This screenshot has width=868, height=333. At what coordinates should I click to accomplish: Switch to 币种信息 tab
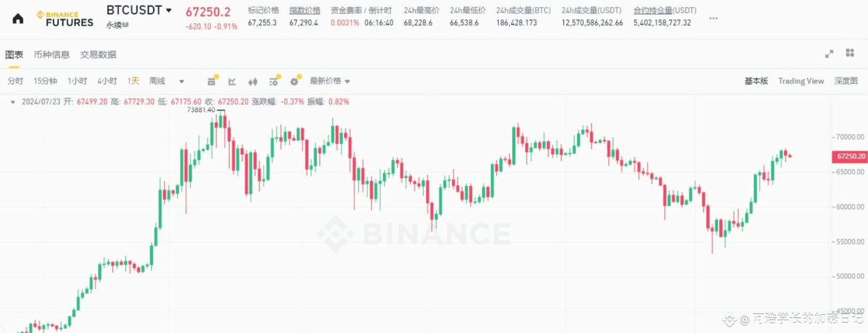52,54
